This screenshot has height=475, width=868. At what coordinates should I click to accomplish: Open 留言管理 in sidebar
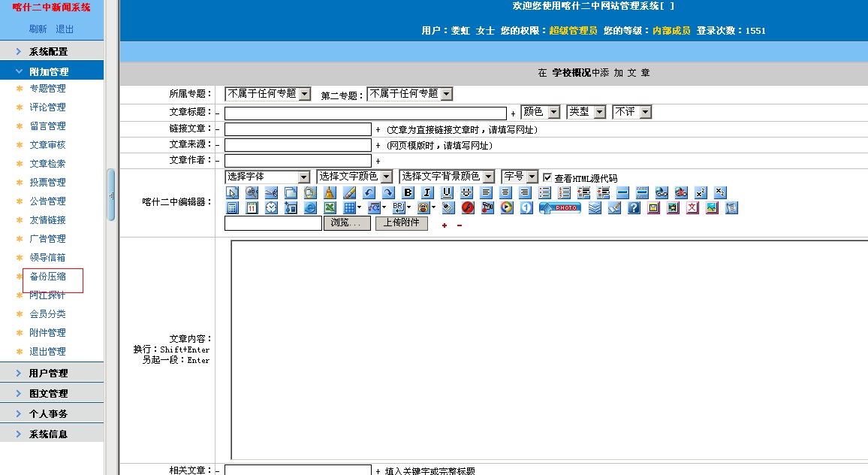coord(47,126)
